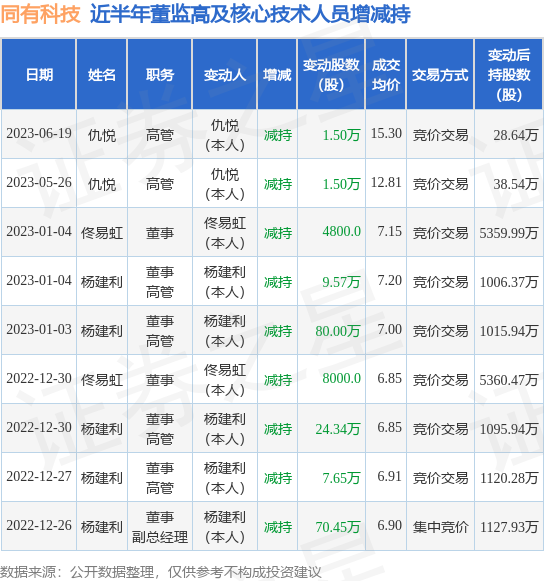The height and width of the screenshot is (581, 544).
Task: Select the 2023-06-19 date cell
Action: coord(39,134)
